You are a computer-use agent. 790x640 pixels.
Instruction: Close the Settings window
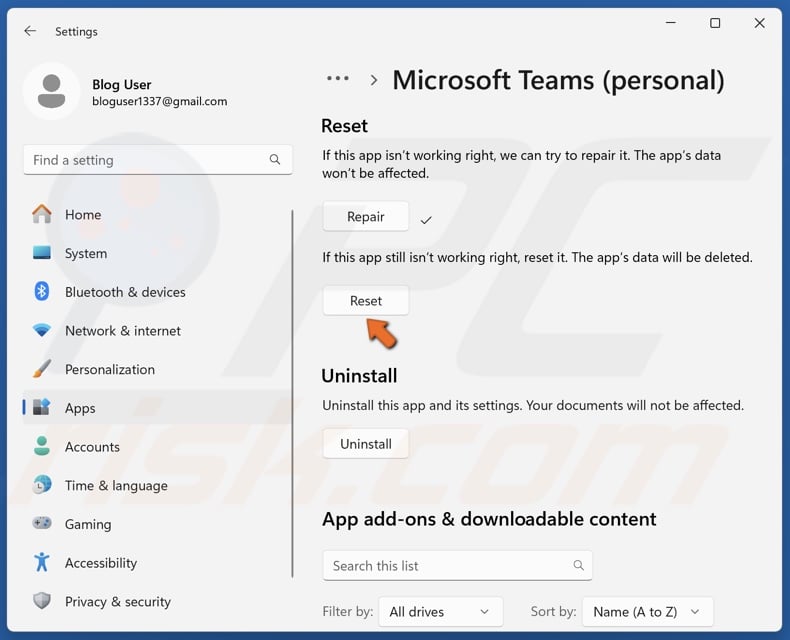759,23
